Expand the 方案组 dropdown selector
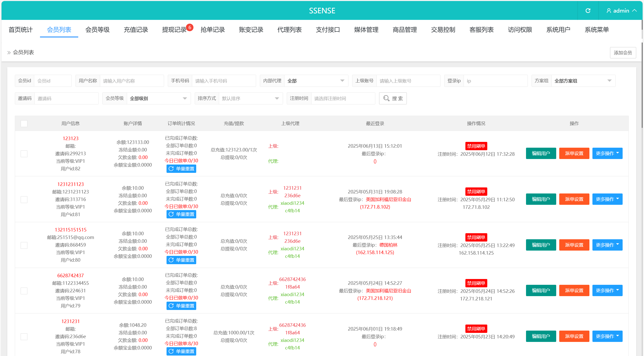 [583, 81]
